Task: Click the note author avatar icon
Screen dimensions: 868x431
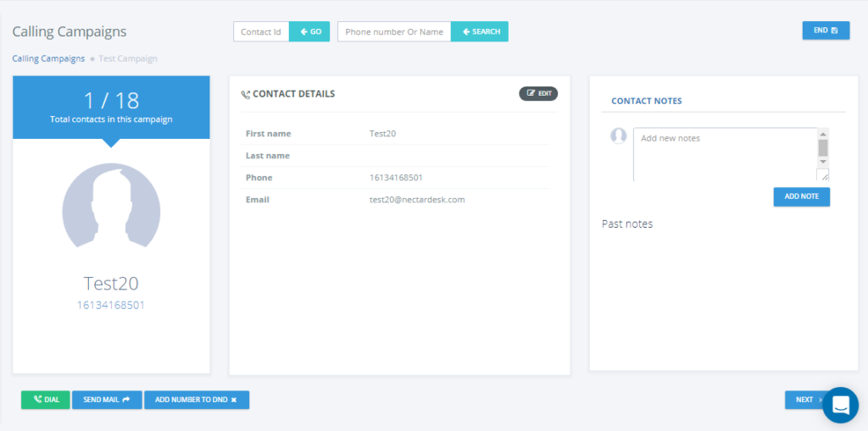Action: pos(618,136)
